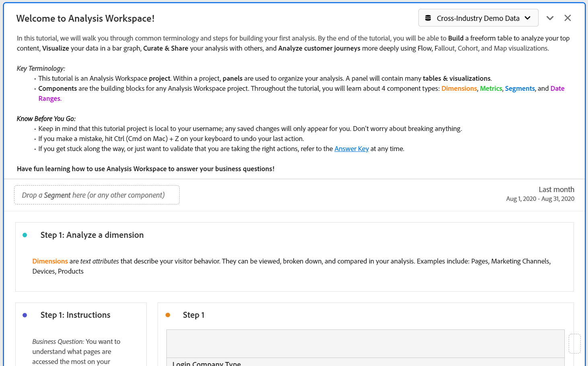Image resolution: width=588 pixels, height=366 pixels.
Task: Click the orange Dimensions word in Step 1 description
Action: coord(50,261)
